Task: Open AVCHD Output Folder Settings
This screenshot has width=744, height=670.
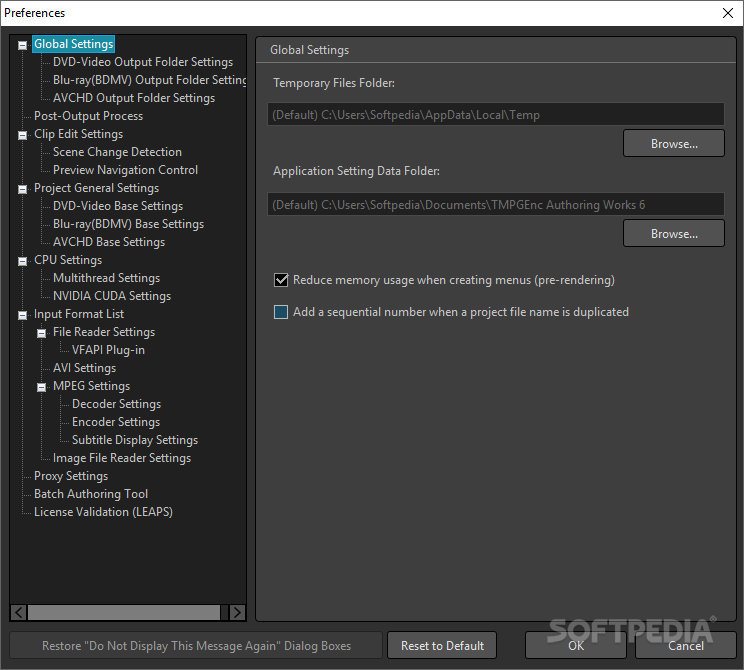Action: (134, 98)
